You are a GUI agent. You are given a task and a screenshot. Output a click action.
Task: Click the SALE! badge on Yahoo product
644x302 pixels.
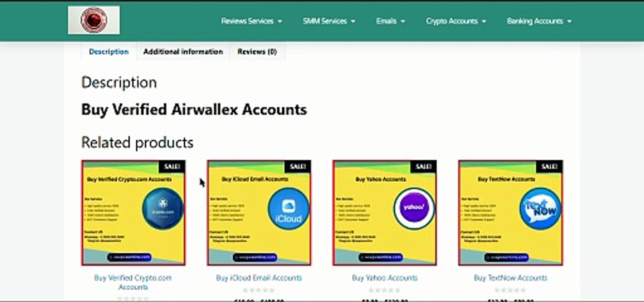click(423, 167)
